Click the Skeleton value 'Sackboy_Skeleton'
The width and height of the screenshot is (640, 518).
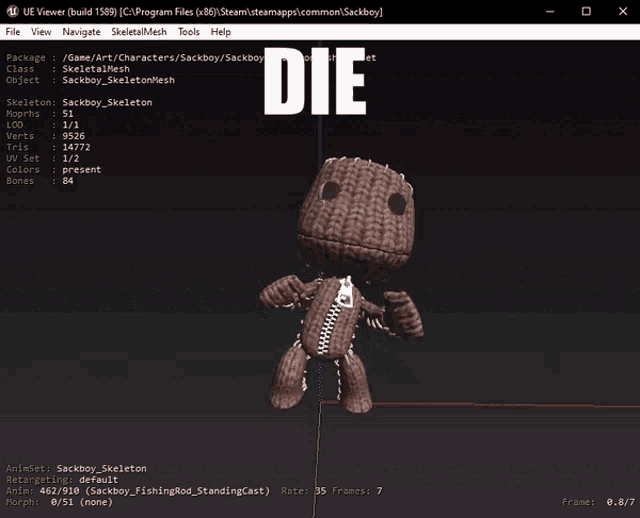pyautogui.click(x=107, y=102)
